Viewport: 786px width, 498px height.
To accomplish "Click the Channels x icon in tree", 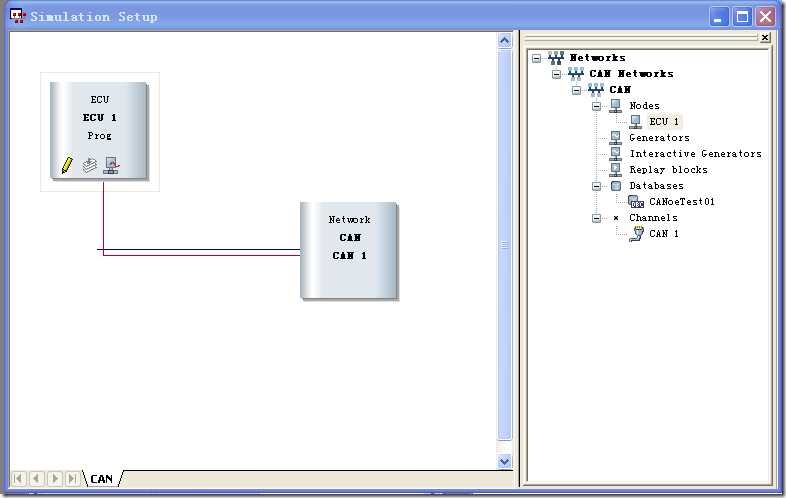I will coord(616,218).
